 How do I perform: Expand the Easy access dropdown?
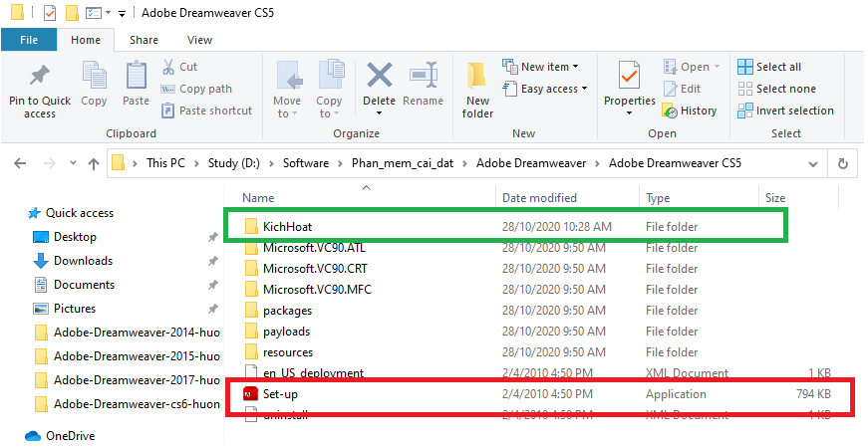coord(547,89)
